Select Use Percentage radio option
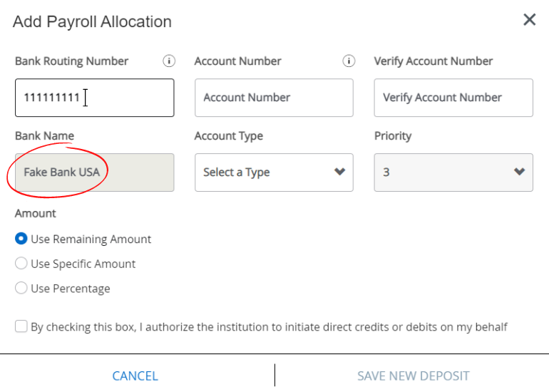Image resolution: width=549 pixels, height=392 pixels. coord(21,288)
